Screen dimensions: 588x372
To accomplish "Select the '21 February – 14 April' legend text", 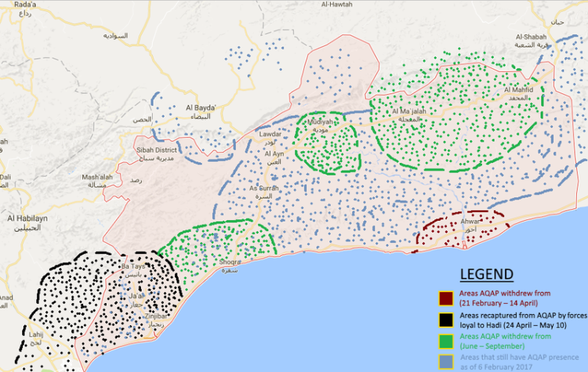I will (x=499, y=302).
